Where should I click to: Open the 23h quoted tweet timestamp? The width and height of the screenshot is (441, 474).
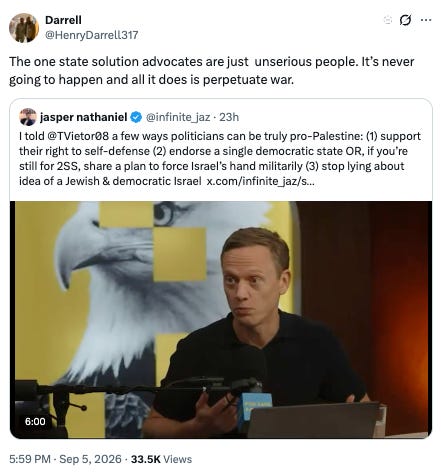[x=229, y=117]
